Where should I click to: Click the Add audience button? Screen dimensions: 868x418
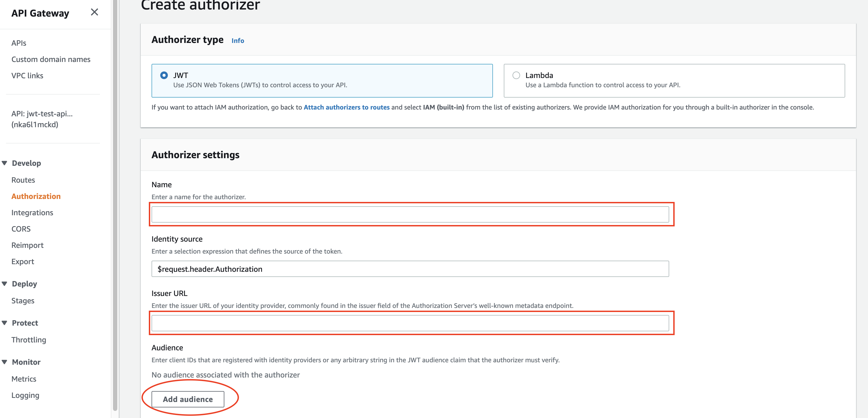(x=188, y=399)
